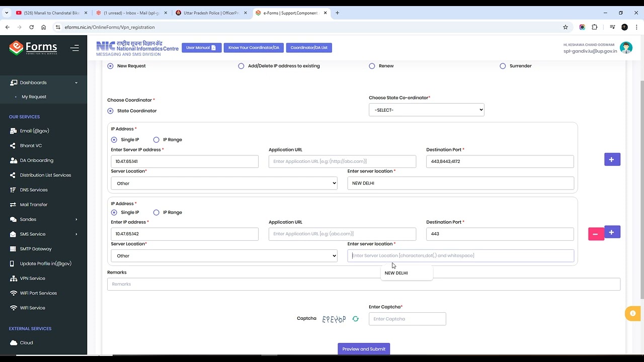Screen dimensions: 644x362
Task: Click page vertical scrollbar
Action: [x=641, y=191]
